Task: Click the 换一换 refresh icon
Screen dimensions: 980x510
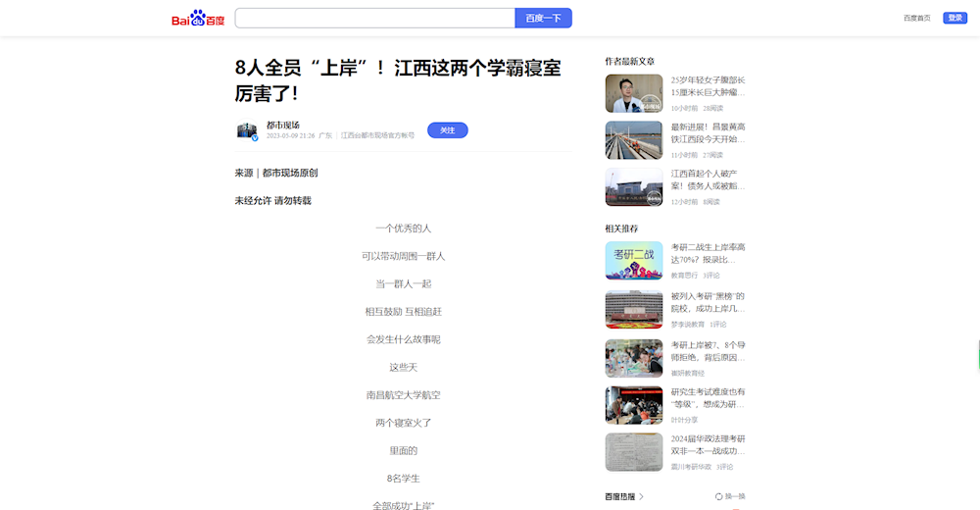Action: (x=719, y=496)
